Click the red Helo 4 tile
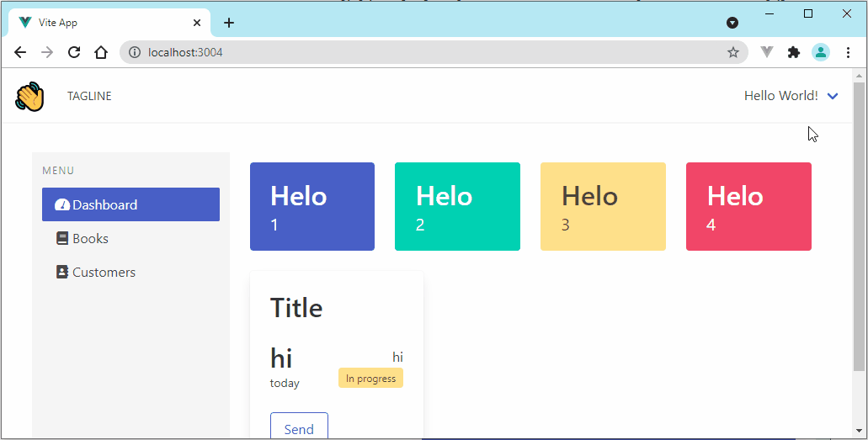Viewport: 868px width, 440px height. point(748,206)
